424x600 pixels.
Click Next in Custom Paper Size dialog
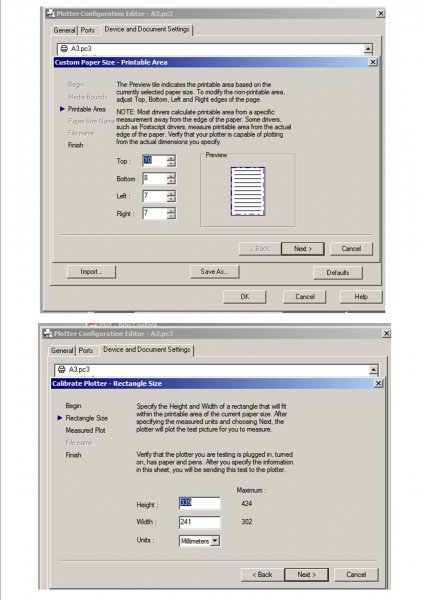(303, 249)
